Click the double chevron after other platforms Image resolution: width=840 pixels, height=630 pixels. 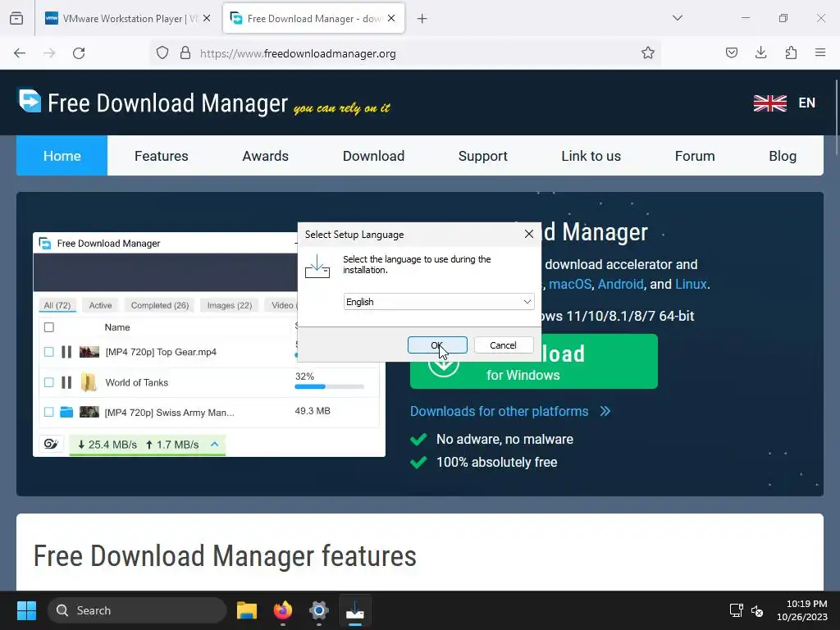click(605, 411)
